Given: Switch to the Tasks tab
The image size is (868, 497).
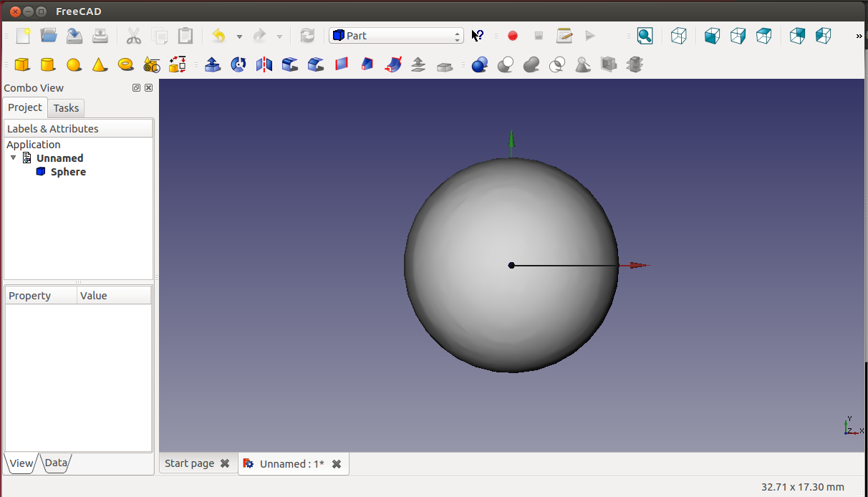Looking at the screenshot, I should point(66,108).
